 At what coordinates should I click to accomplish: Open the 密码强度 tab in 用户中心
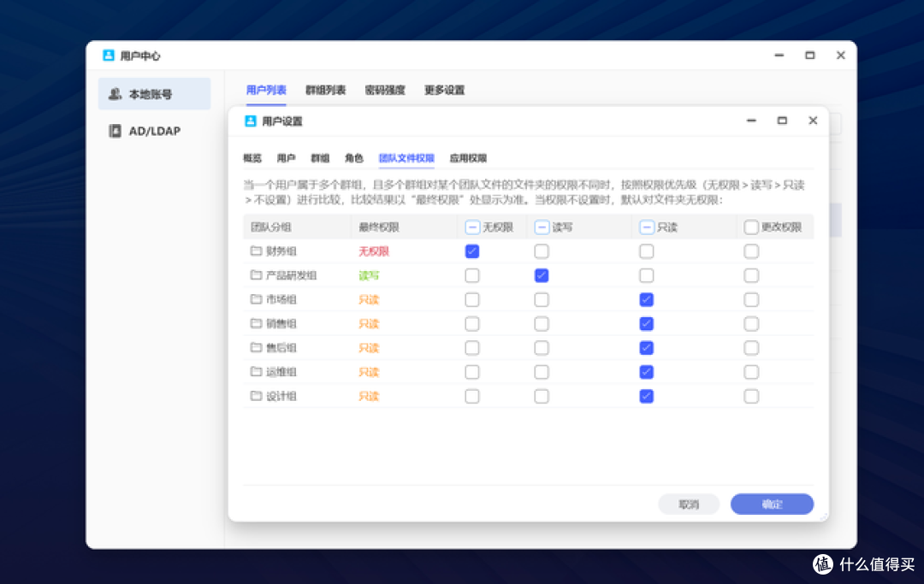tap(385, 90)
